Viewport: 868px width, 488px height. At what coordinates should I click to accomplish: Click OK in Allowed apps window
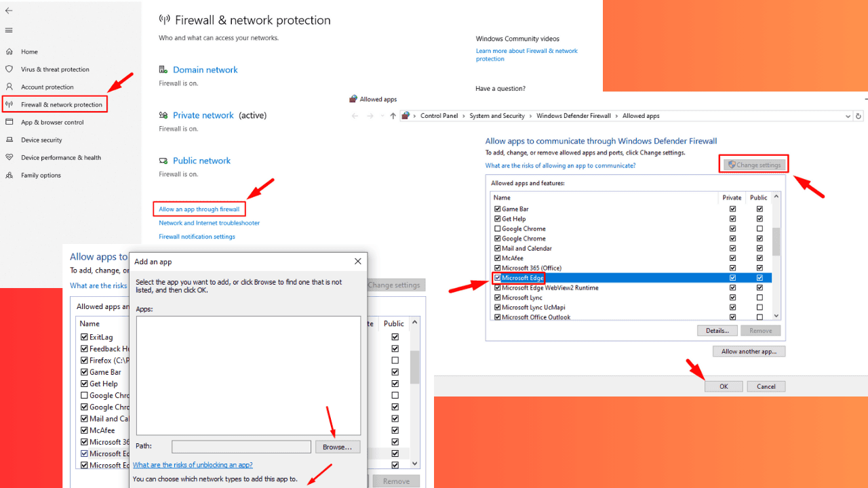point(724,386)
